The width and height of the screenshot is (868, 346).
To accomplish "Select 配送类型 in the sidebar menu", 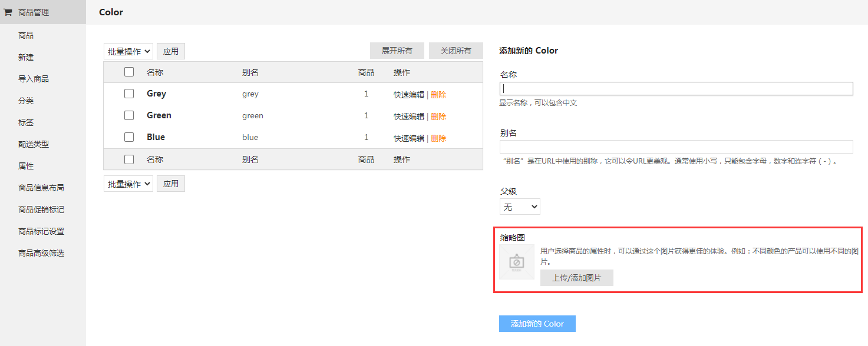I will coord(34,144).
